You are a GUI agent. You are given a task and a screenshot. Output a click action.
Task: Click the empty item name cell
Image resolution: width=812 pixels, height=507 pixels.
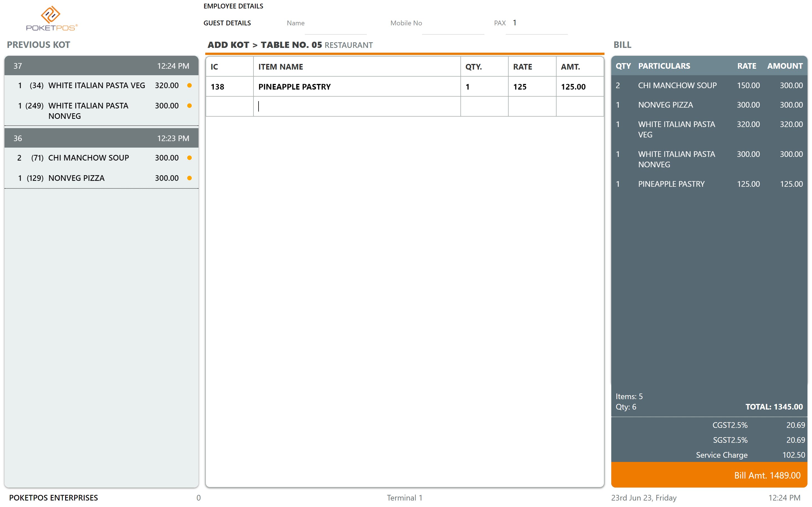coord(356,106)
